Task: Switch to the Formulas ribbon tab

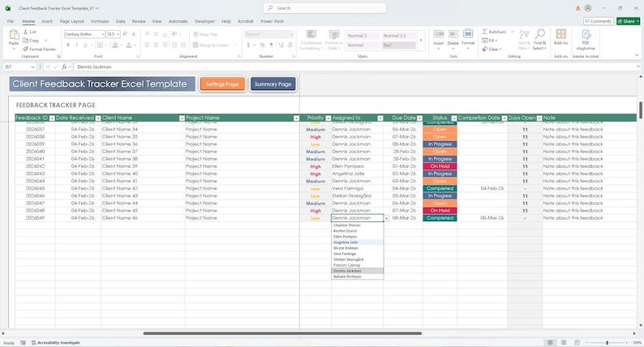Action: click(x=100, y=21)
